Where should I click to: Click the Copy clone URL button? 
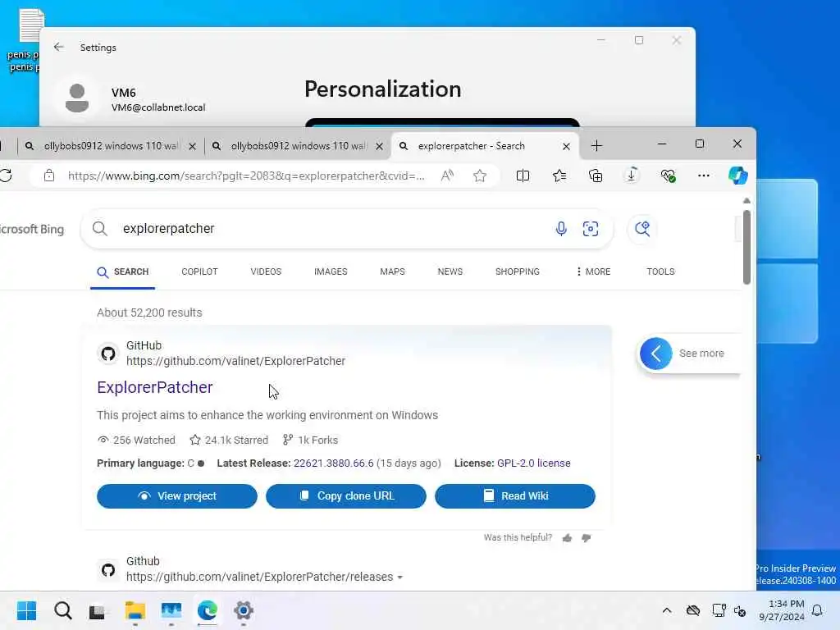pyautogui.click(x=346, y=496)
